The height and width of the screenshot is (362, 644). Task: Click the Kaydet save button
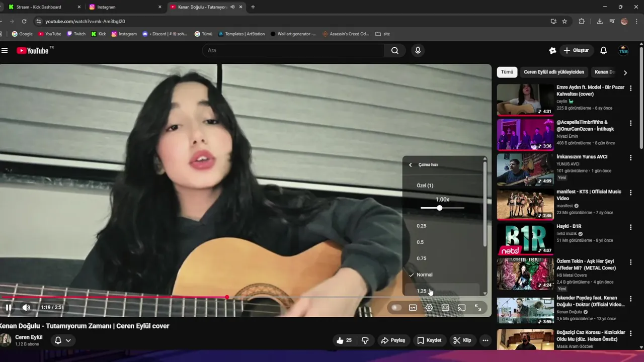(429, 340)
